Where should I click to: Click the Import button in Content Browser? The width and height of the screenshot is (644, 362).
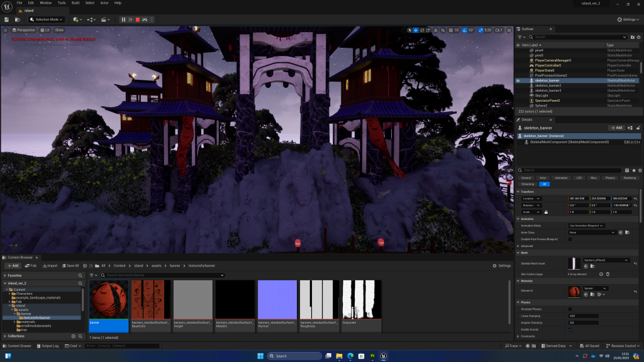[x=50, y=266]
